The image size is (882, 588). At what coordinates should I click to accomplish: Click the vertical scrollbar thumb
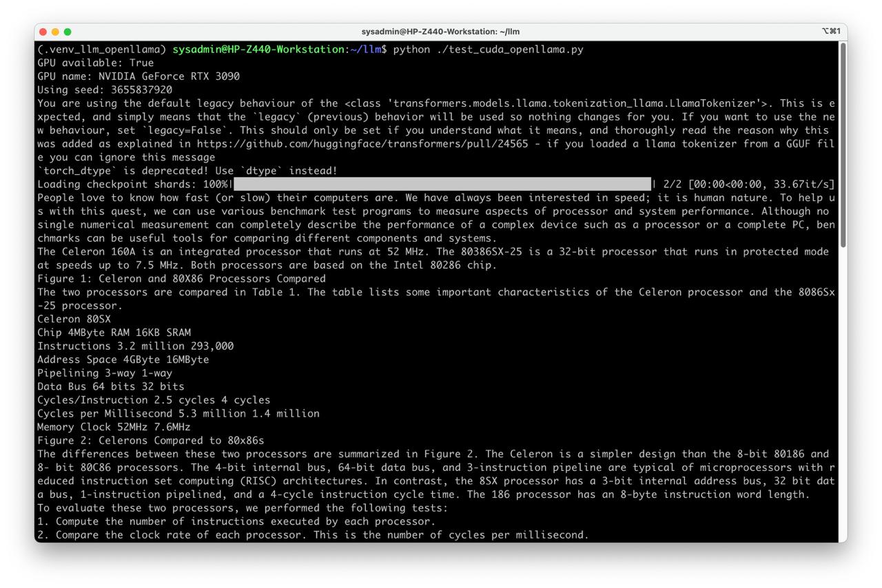tap(842, 145)
